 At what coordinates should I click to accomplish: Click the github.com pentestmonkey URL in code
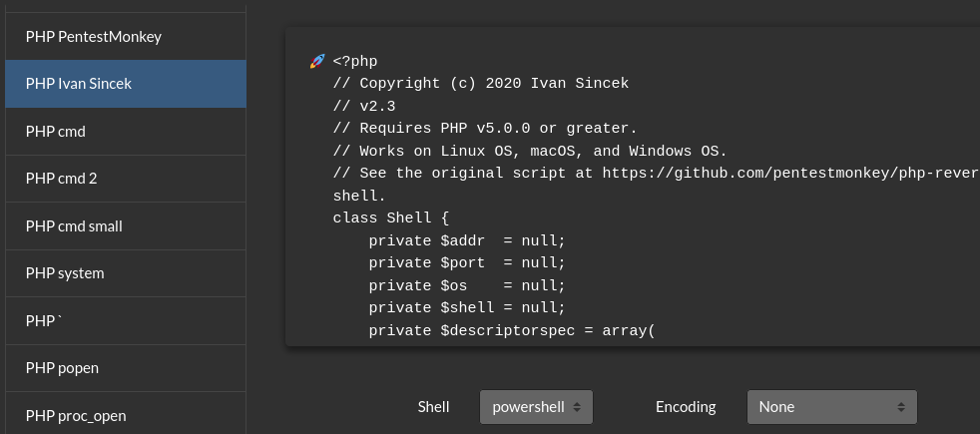tap(790, 173)
